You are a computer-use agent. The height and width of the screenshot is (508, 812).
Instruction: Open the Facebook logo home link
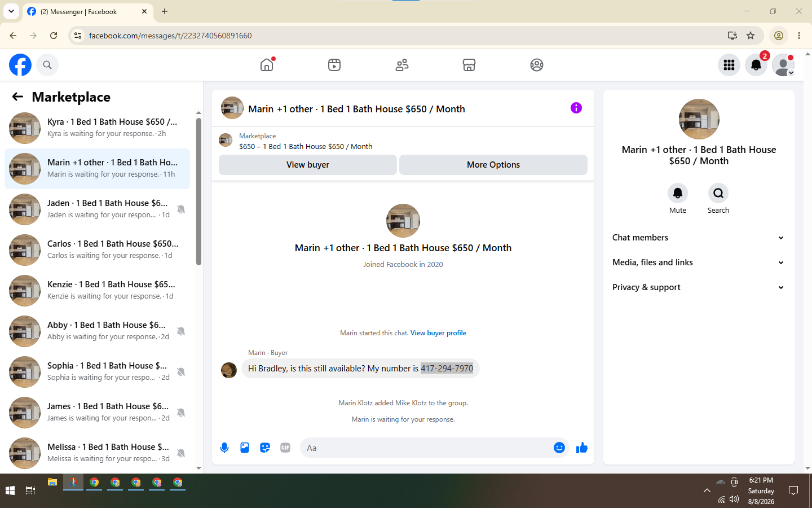coord(20,65)
